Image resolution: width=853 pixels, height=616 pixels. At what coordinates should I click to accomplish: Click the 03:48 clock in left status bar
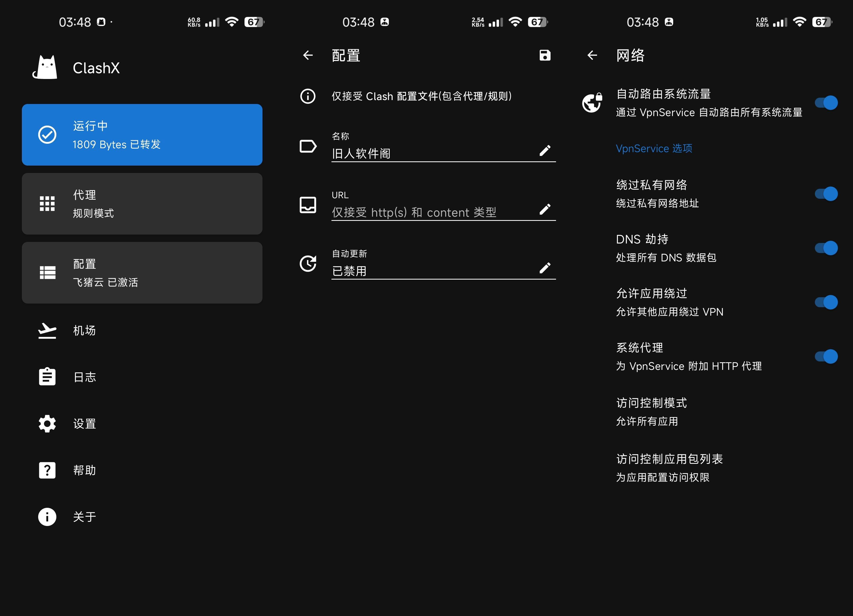coord(75,22)
